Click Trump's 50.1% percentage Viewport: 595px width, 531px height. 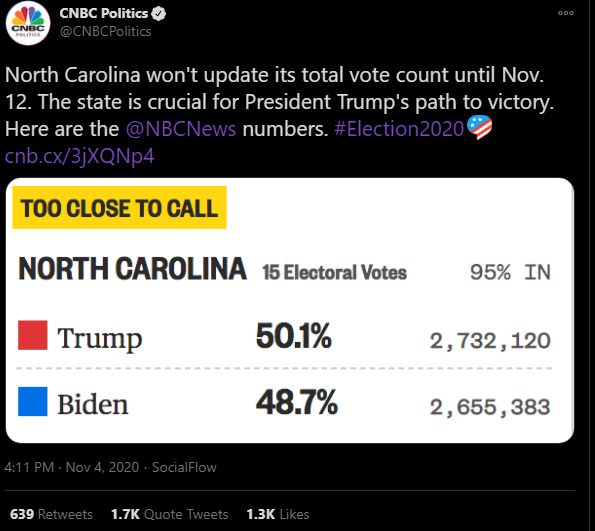coord(293,336)
